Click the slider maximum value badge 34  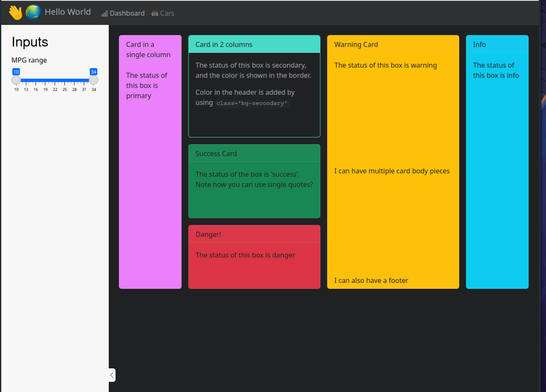[94, 72]
